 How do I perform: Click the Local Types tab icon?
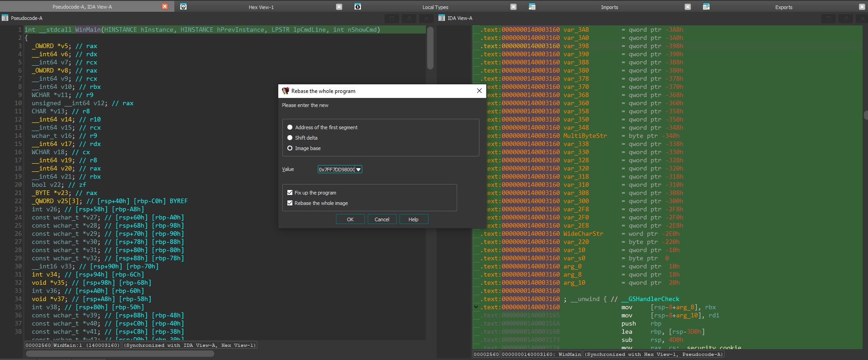[358, 7]
